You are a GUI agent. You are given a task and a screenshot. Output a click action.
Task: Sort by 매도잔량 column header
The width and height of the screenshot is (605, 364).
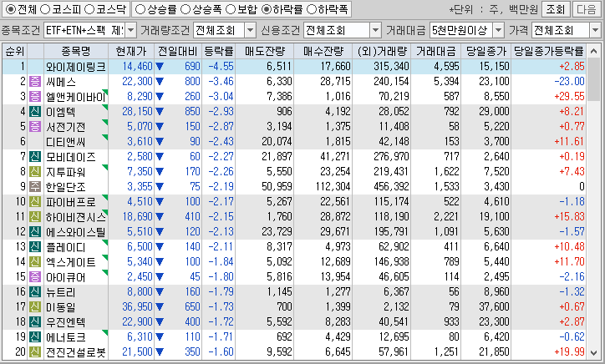tap(265, 51)
